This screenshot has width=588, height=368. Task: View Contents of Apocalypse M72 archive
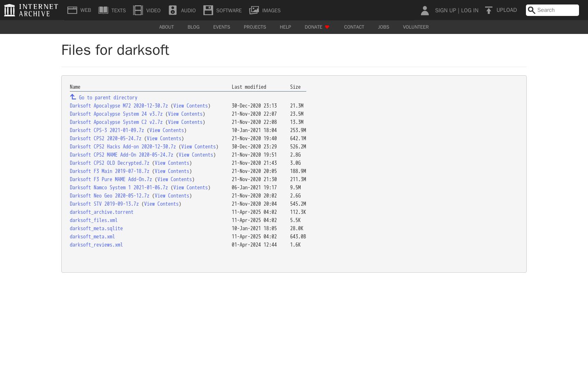tap(191, 106)
